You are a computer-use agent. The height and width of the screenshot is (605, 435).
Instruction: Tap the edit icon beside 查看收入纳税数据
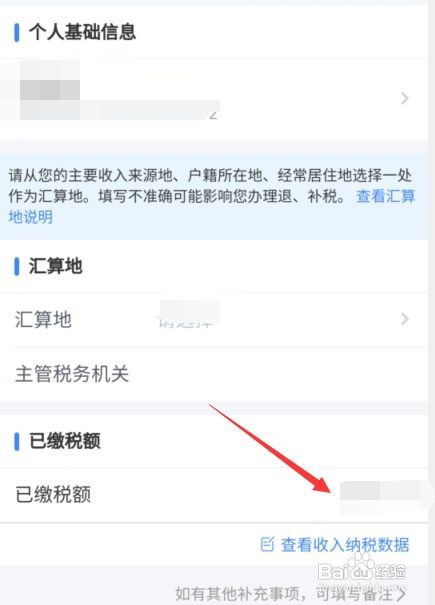(x=267, y=544)
